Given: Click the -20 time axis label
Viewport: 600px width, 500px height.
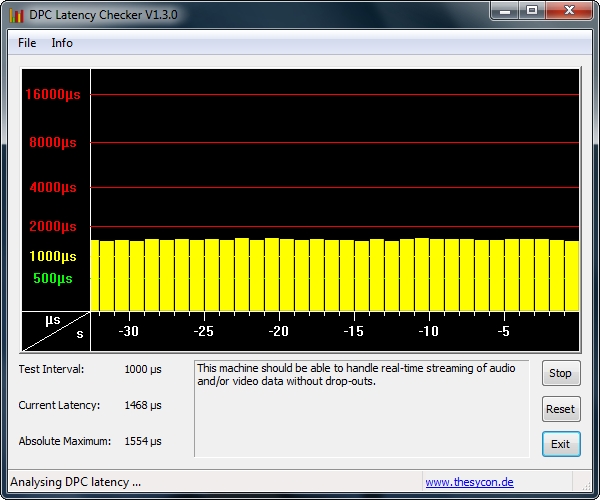Looking at the screenshot, I should (x=279, y=331).
